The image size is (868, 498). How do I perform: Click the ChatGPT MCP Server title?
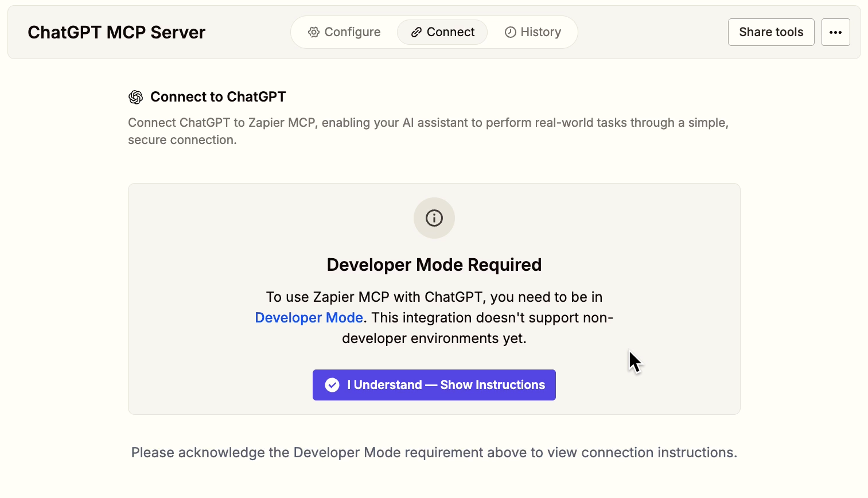(x=116, y=32)
